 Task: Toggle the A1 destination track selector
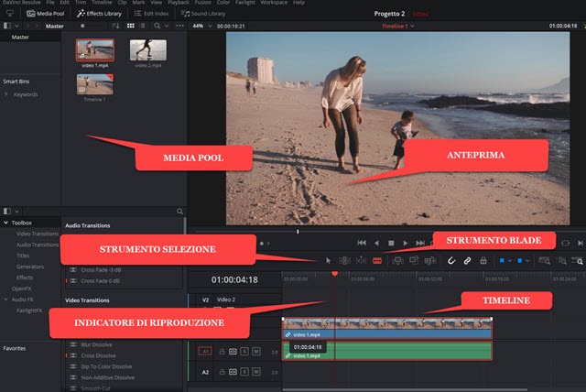click(205, 352)
